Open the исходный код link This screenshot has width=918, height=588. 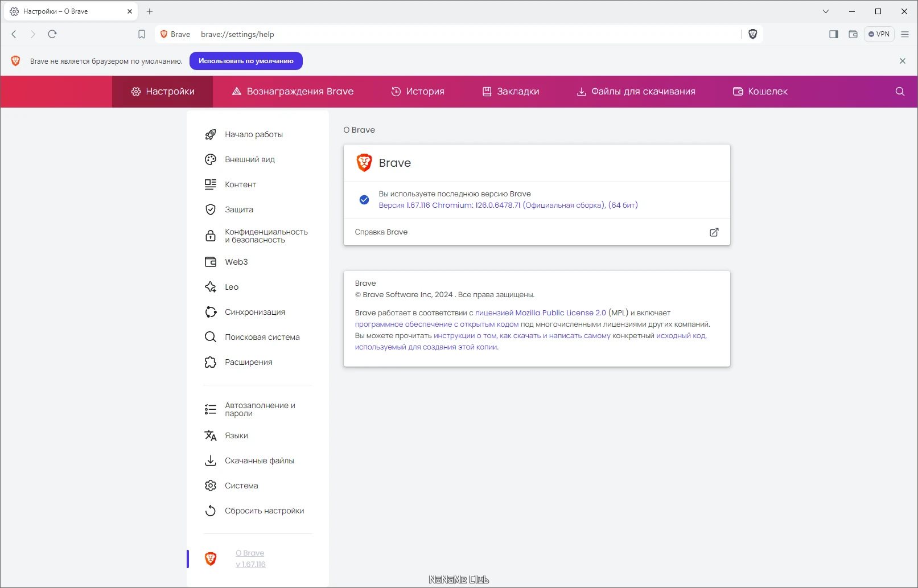point(681,336)
